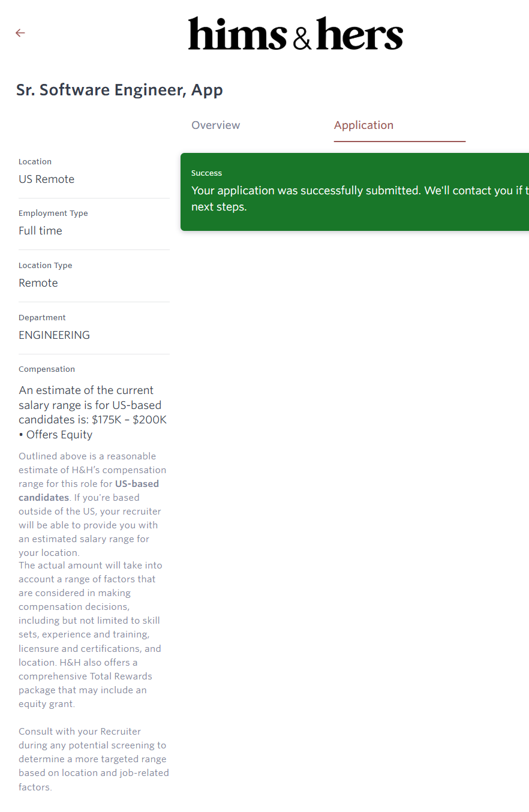Screen dimensions: 529x812
Task: Click the paragraph mentioning Total Rewards package
Action: (90, 634)
